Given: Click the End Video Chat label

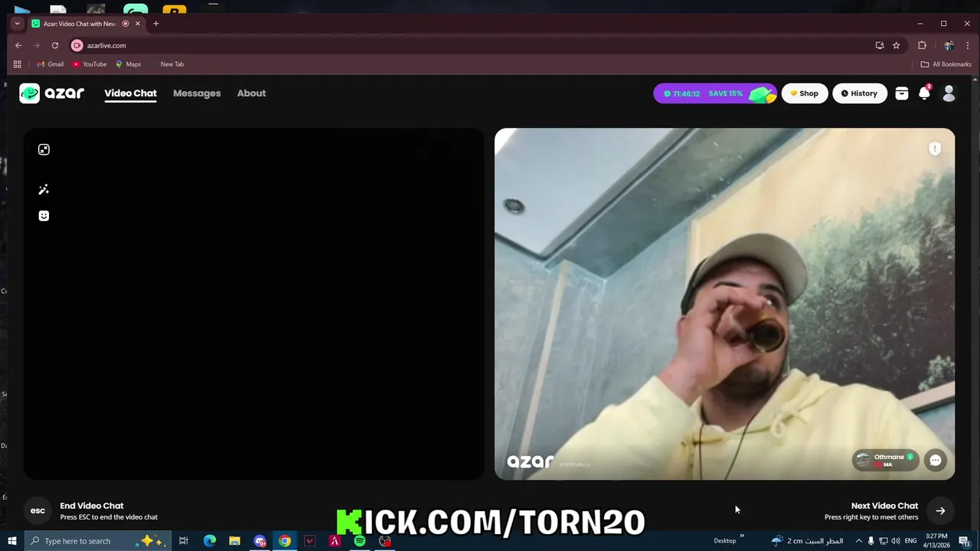Looking at the screenshot, I should (92, 506).
